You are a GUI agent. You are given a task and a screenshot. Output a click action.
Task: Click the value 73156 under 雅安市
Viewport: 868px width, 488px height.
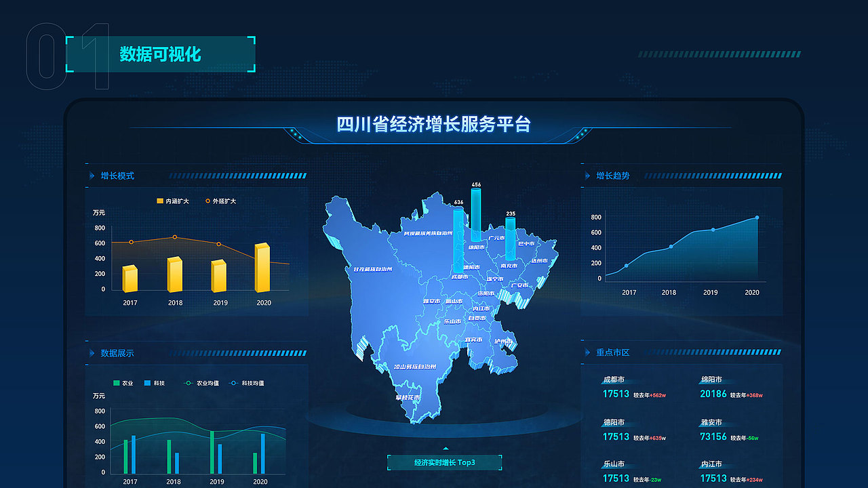[713, 436]
